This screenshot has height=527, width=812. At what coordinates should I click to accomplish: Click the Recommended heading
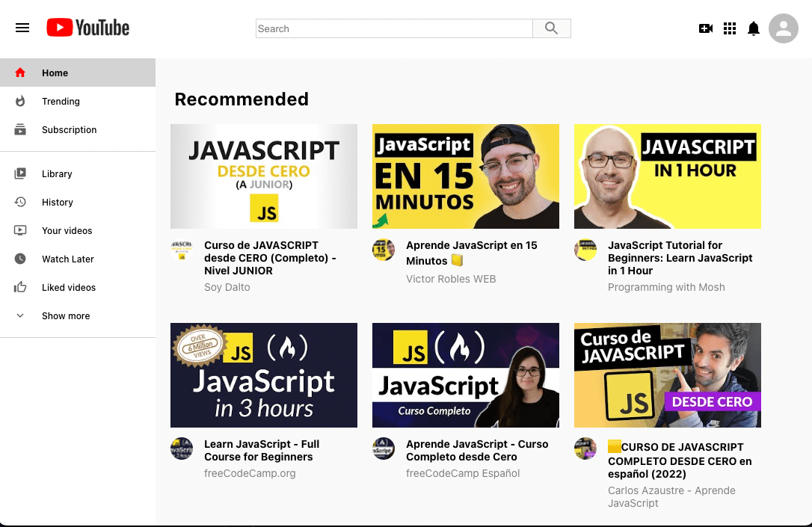pyautogui.click(x=242, y=99)
